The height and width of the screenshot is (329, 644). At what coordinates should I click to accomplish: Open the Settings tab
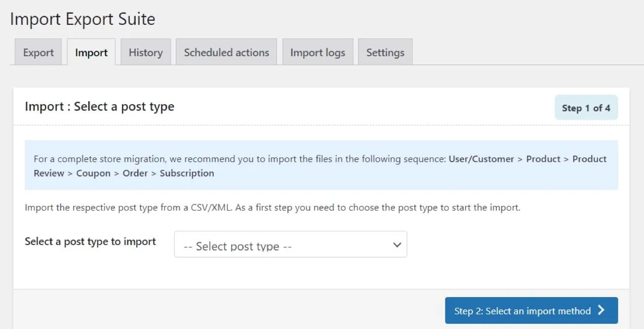[x=385, y=53]
